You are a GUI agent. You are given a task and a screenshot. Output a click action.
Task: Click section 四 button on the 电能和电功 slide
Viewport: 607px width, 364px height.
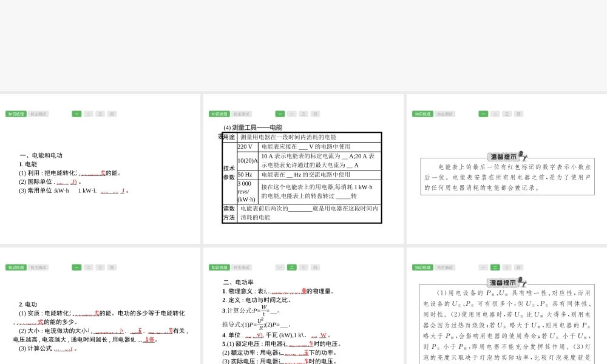(x=112, y=114)
